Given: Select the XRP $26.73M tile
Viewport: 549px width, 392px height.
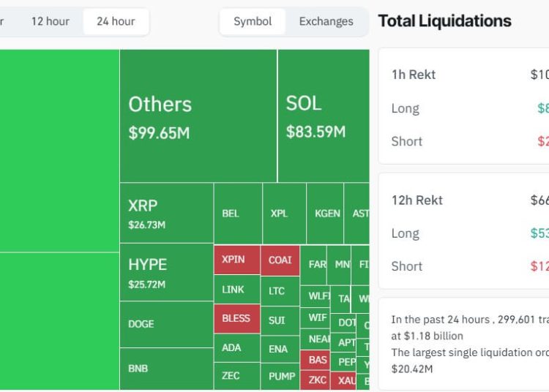Looking at the screenshot, I should [166, 213].
